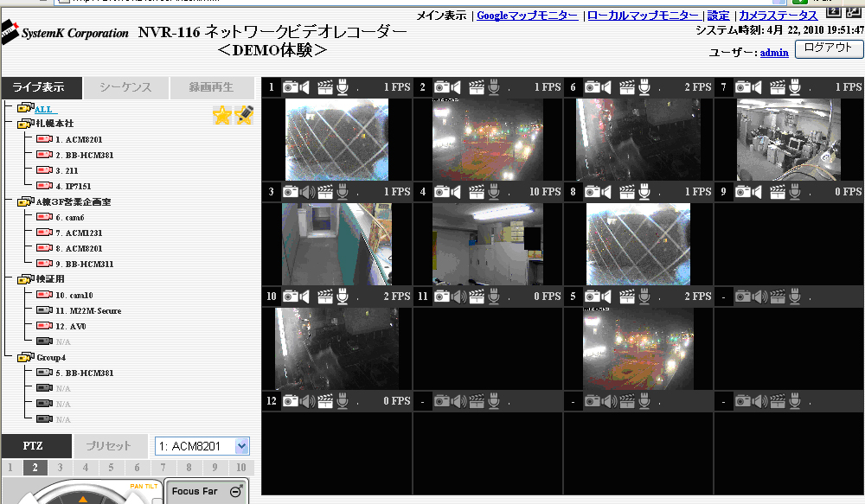This screenshot has width=865, height=504.
Task: Click clapperboard record icon on channel 8
Action: pyautogui.click(x=627, y=192)
